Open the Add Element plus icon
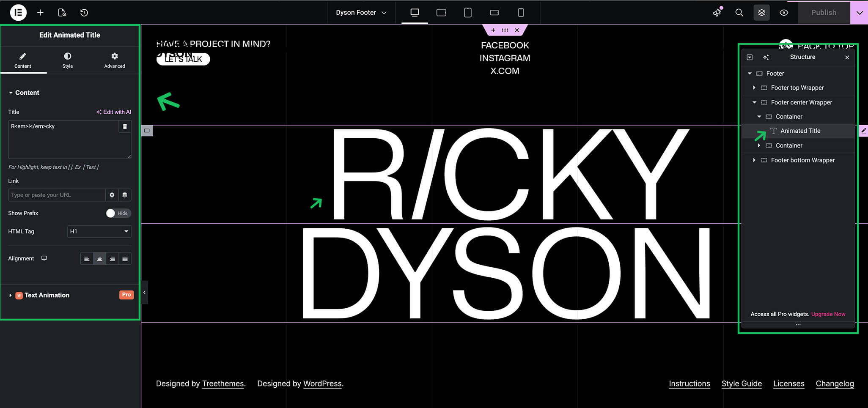Image resolution: width=868 pixels, height=408 pixels. [40, 13]
